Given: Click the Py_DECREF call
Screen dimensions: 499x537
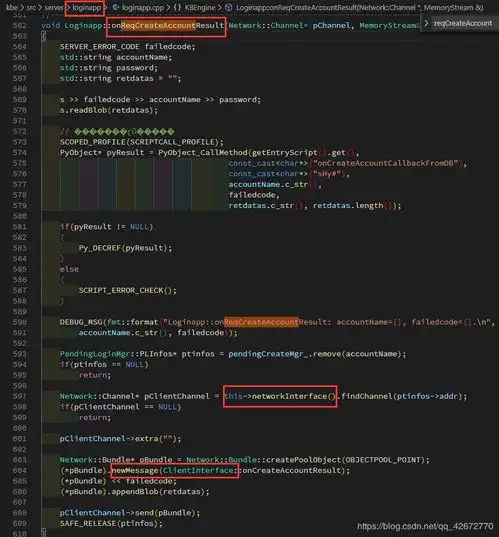Looking at the screenshot, I should click(100, 248).
